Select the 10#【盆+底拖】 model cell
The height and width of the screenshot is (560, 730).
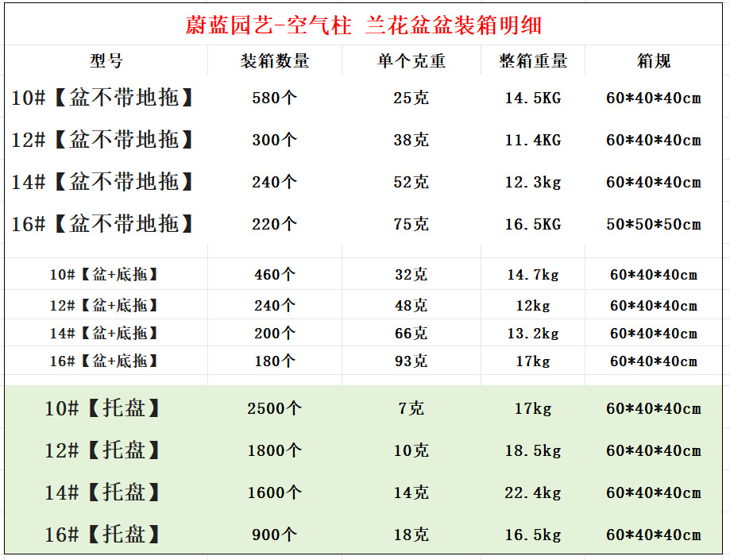pos(103,274)
